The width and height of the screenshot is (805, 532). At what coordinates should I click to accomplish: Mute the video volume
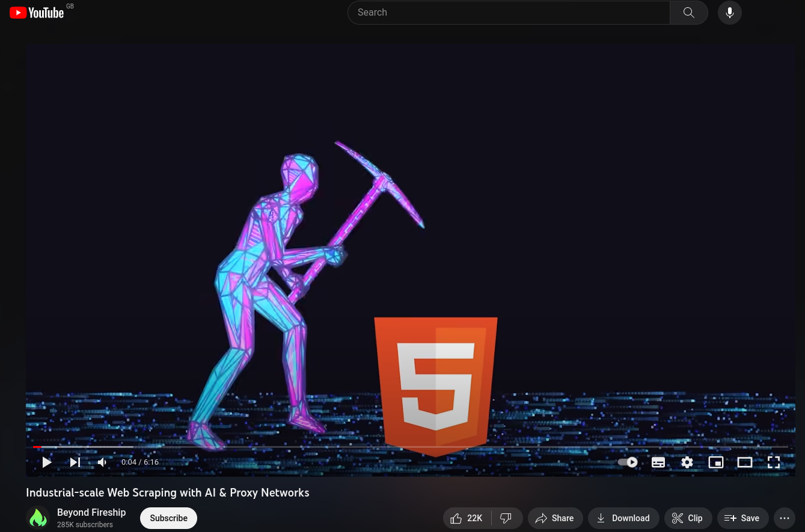[x=103, y=462]
